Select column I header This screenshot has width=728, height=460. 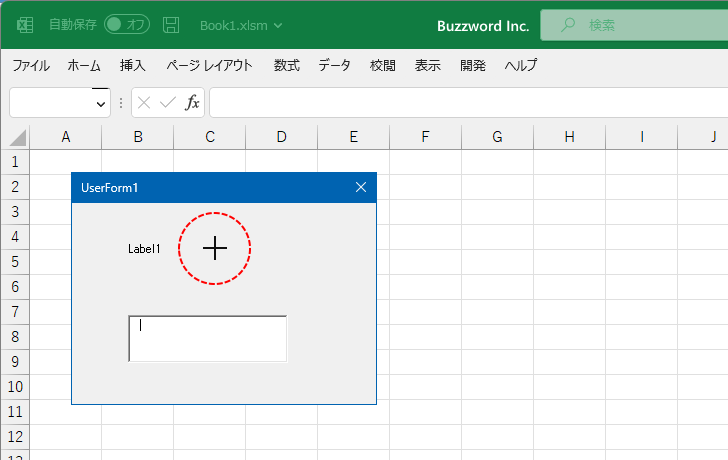click(642, 137)
